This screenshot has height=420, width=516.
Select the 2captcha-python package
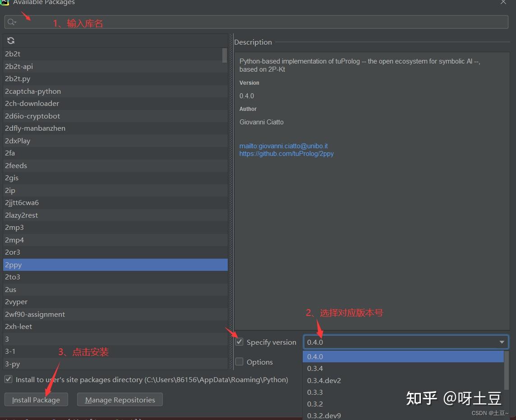32,91
